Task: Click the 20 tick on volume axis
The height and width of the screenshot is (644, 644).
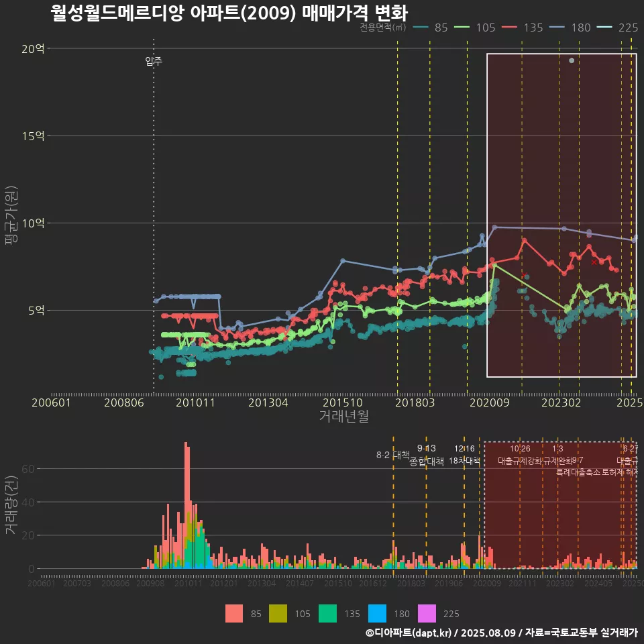Action: [x=28, y=535]
